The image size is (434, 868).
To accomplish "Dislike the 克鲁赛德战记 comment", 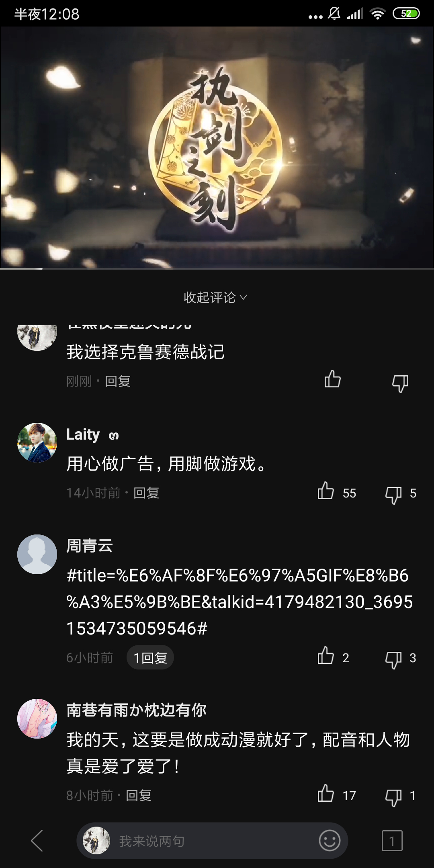I will 400,383.
